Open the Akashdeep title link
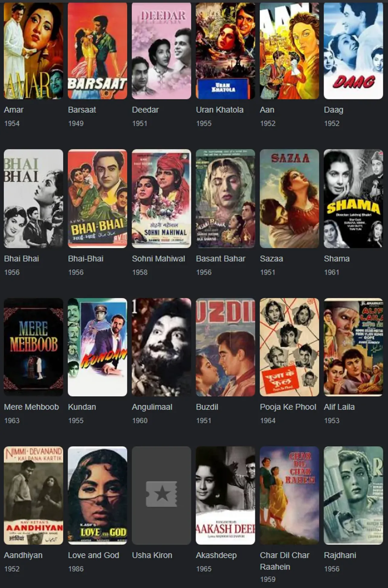 click(216, 555)
